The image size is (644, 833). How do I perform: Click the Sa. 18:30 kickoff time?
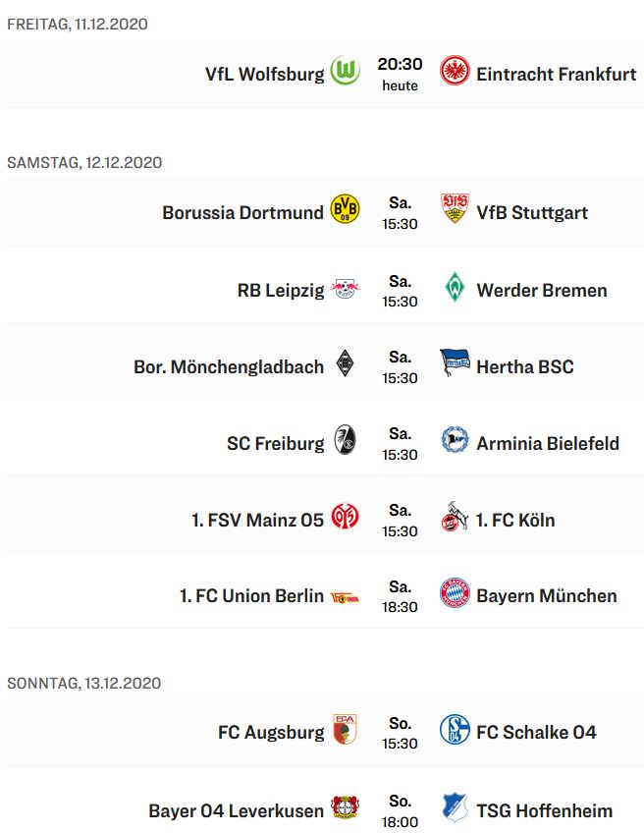click(x=400, y=596)
